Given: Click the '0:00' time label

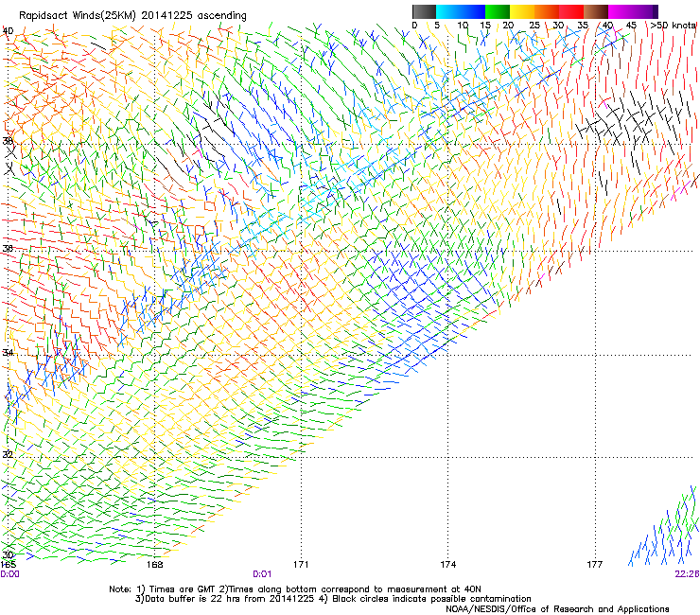Looking at the screenshot, I should [x=9, y=574].
